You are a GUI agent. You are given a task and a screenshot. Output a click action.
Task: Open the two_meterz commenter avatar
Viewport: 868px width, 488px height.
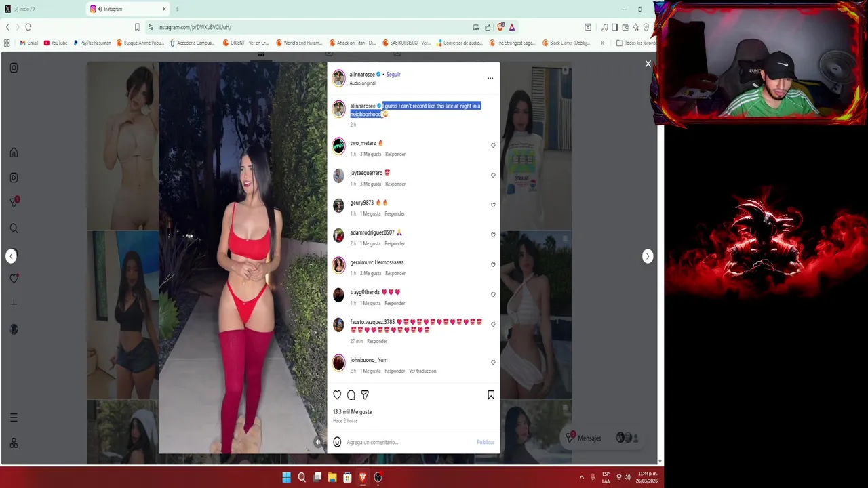click(338, 146)
